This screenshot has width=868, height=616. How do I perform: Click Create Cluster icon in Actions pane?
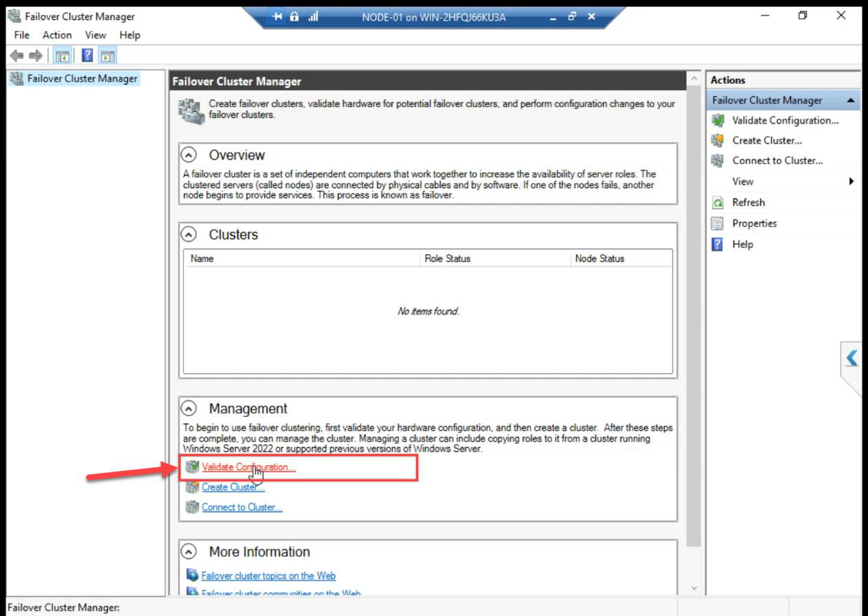pos(718,140)
